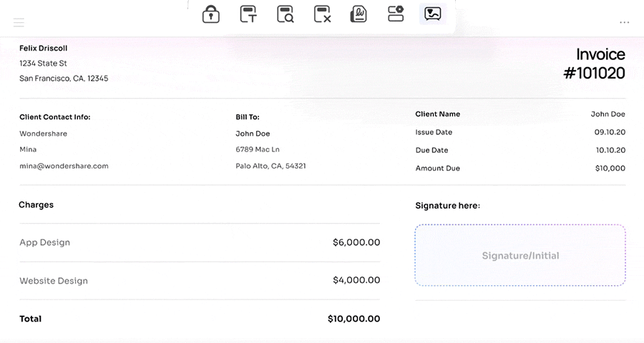The image size is (644, 343).
Task: Select the App Design charge row
Action: click(200, 242)
